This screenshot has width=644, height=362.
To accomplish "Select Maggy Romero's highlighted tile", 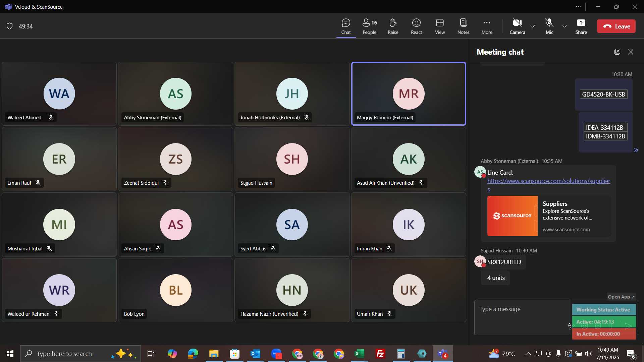I will pyautogui.click(x=409, y=94).
